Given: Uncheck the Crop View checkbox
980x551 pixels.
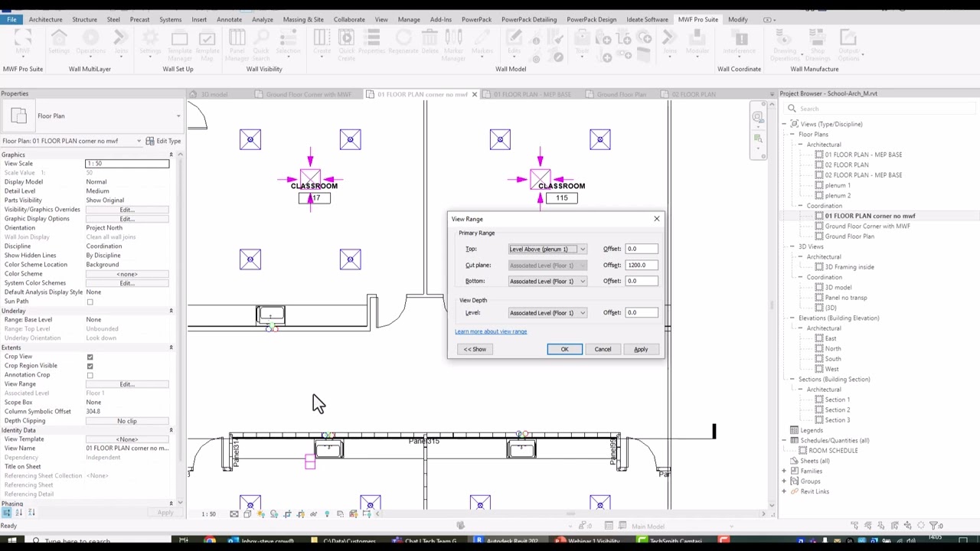Looking at the screenshot, I should tap(90, 357).
